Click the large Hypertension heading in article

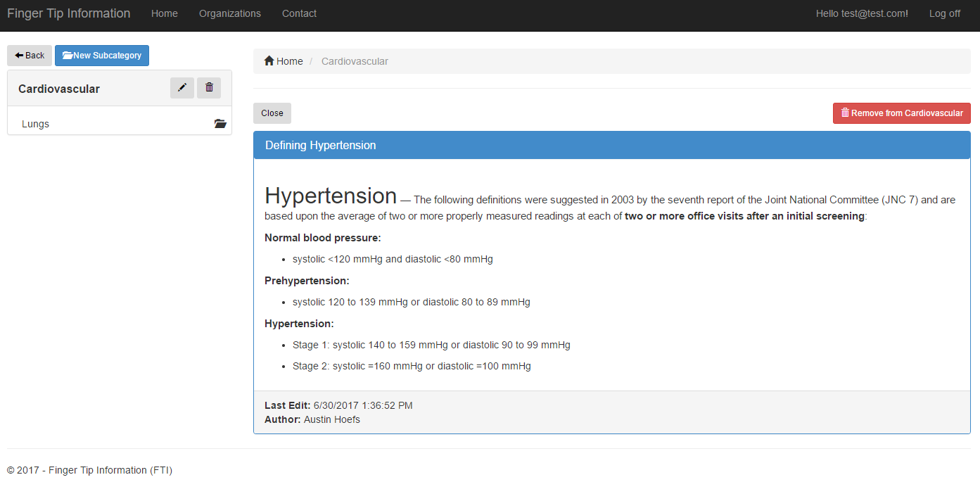click(x=331, y=196)
